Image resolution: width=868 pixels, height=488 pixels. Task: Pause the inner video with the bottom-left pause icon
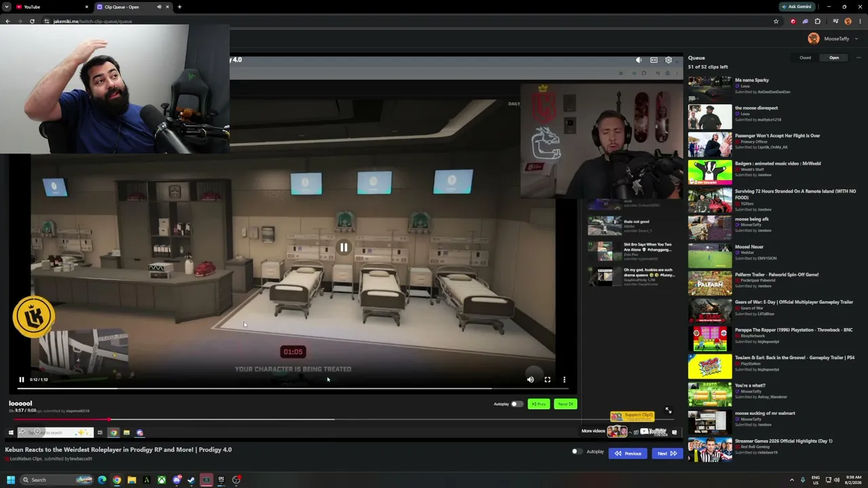pos(21,380)
